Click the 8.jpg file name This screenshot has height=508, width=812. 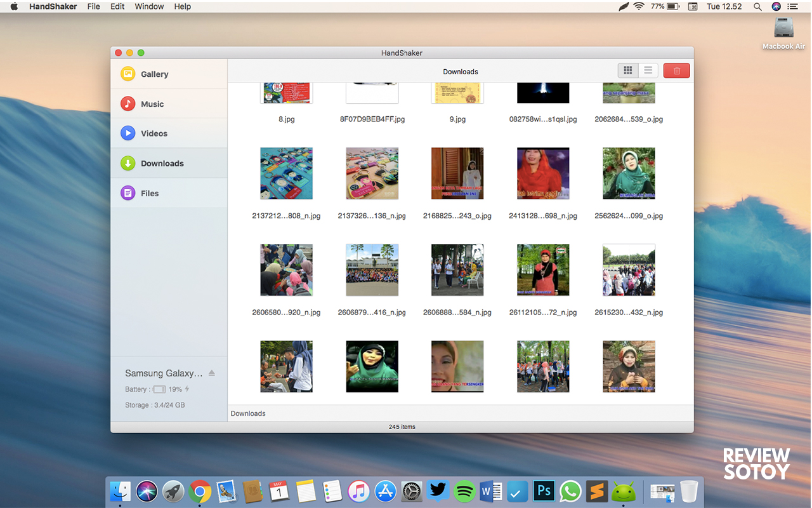point(286,119)
